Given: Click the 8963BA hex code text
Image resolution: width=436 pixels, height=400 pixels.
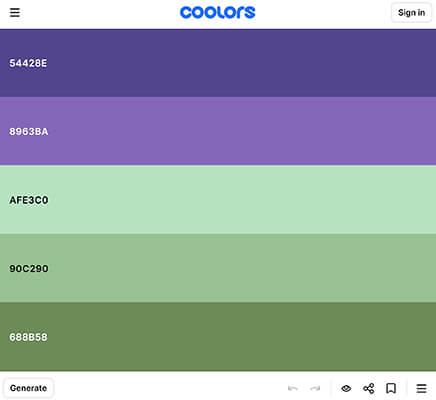Looking at the screenshot, I should tap(29, 131).
